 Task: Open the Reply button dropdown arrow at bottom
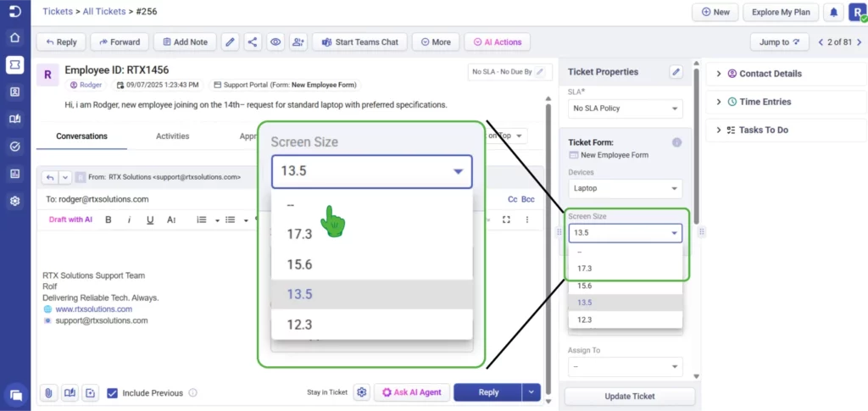click(x=531, y=392)
